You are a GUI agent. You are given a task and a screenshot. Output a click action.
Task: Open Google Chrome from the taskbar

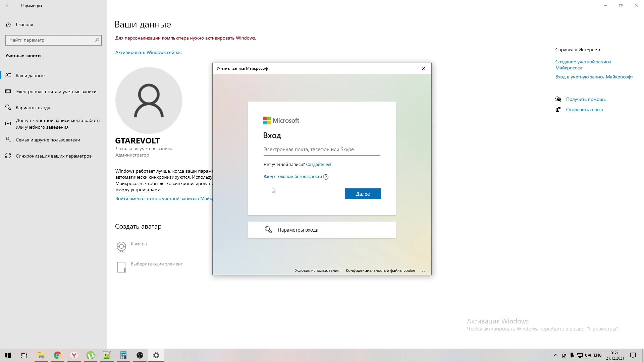pos(57,355)
